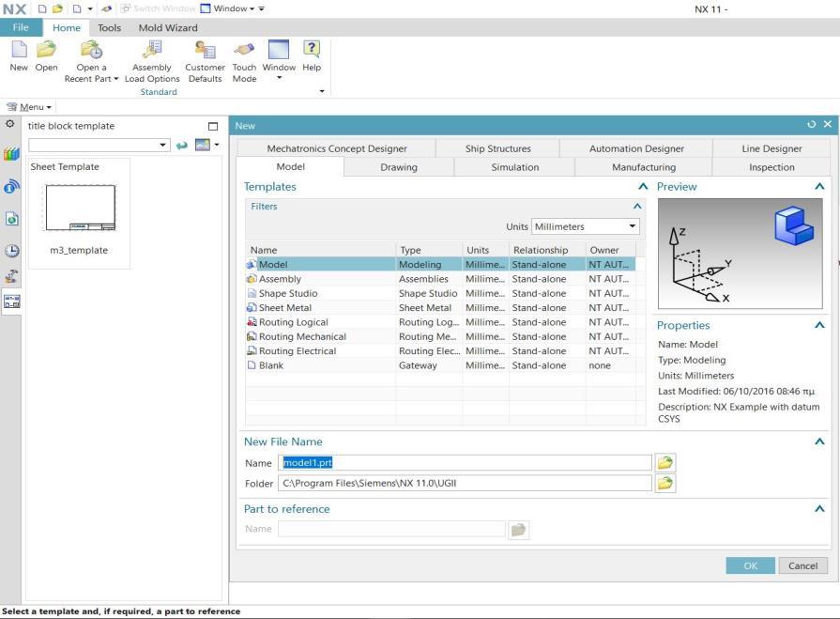This screenshot has height=619, width=840.
Task: Open the Automation Designer tab
Action: tap(636, 148)
